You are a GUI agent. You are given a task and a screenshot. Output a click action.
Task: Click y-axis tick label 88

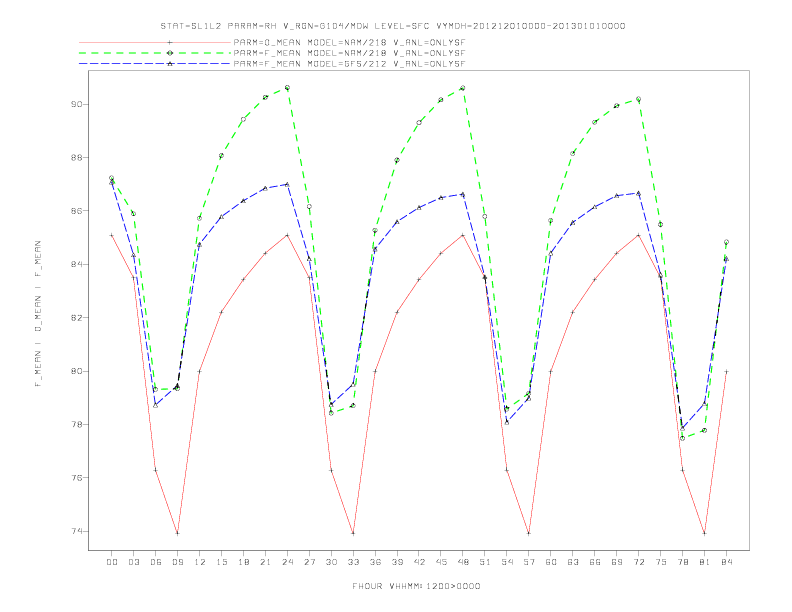click(77, 158)
